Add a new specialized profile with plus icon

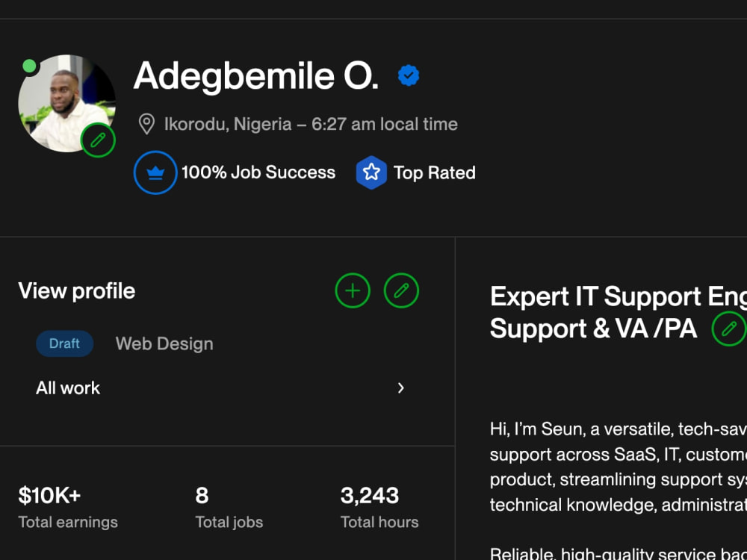point(353,290)
